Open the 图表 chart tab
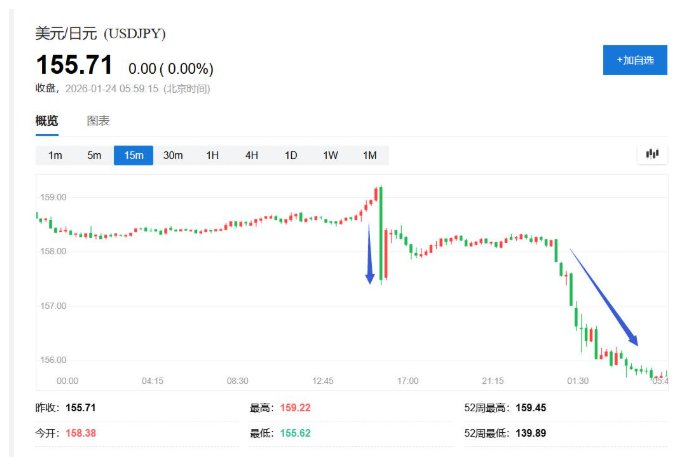 coord(98,121)
